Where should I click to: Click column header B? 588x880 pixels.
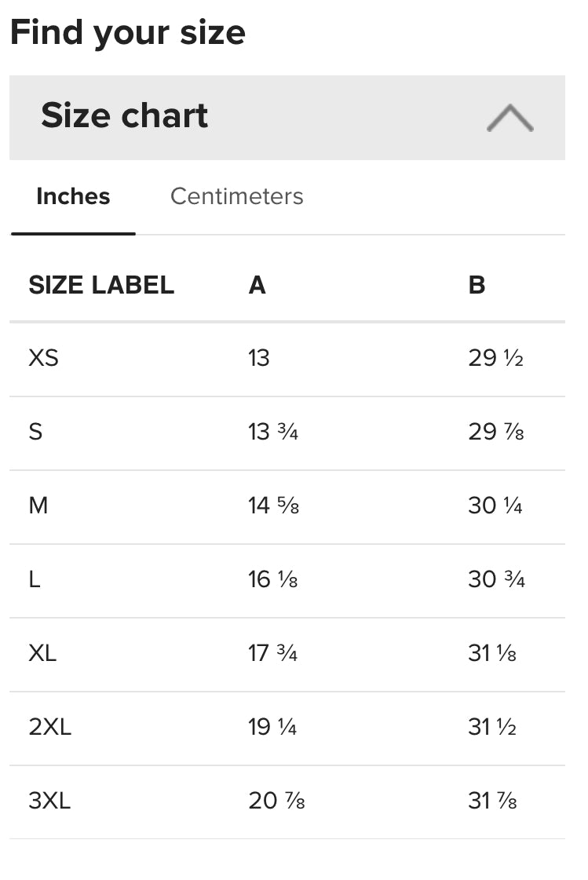477,285
